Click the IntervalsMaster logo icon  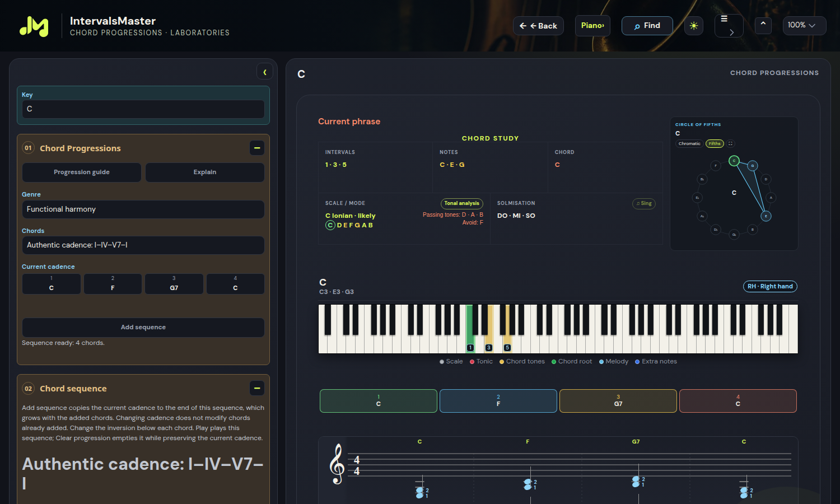pyautogui.click(x=34, y=26)
